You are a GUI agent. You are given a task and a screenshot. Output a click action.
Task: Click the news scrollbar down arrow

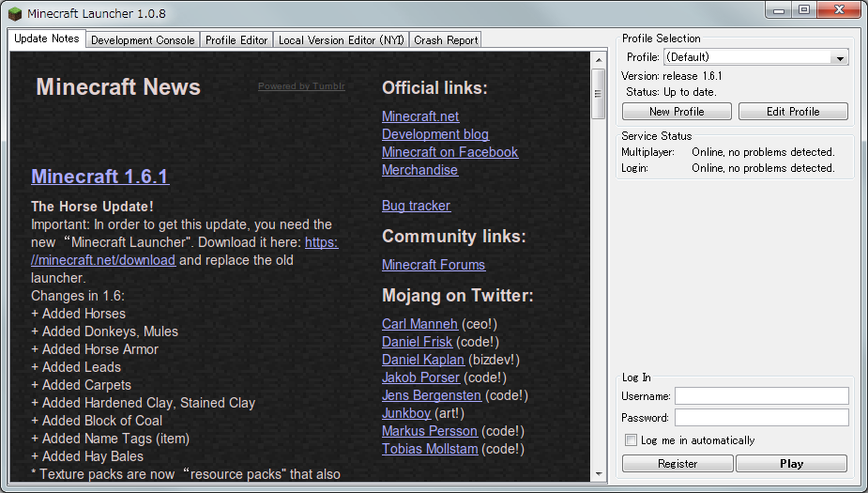point(599,474)
